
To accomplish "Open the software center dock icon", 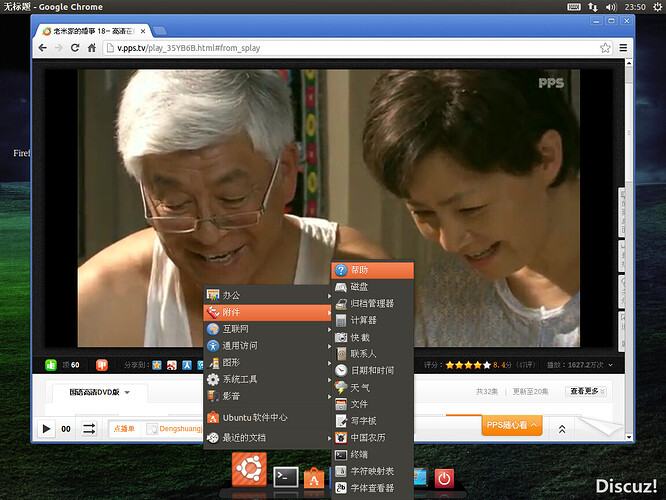I will [x=314, y=478].
